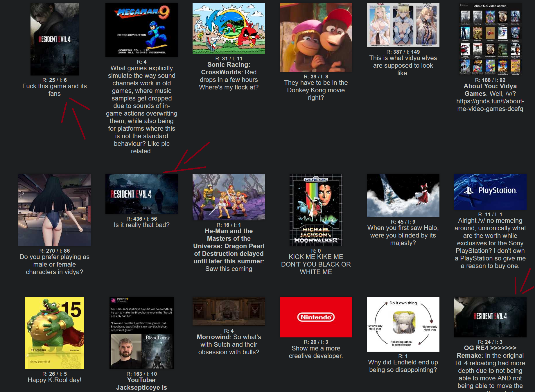Viewport: 535px width, 392px height.
Task: Open the Morrowind thread's dark room thumbnail
Action: point(229,312)
